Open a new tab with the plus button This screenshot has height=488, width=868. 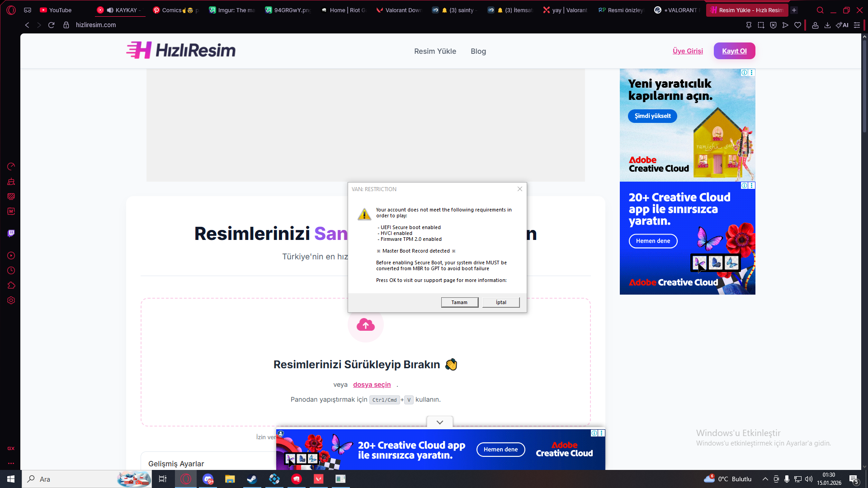[794, 10]
